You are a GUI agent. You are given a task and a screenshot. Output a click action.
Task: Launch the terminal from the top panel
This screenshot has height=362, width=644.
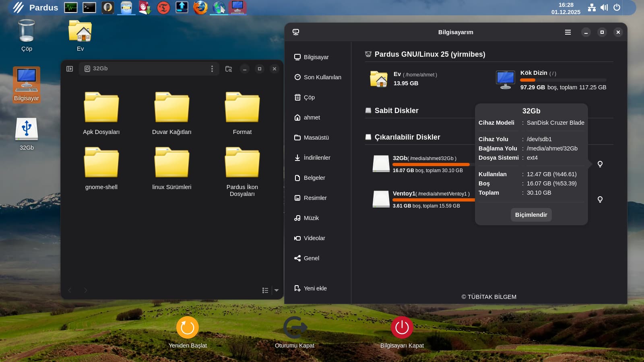(x=89, y=8)
